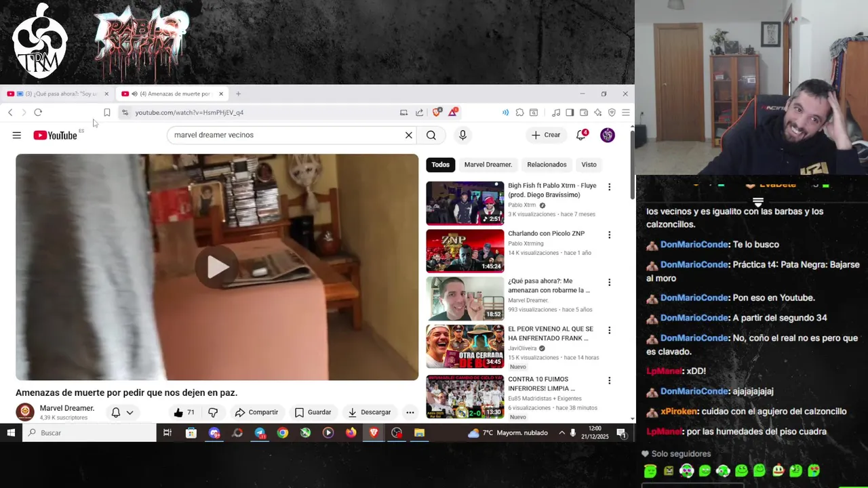868x488 pixels.
Task: Open the account avatar menu
Action: 608,135
